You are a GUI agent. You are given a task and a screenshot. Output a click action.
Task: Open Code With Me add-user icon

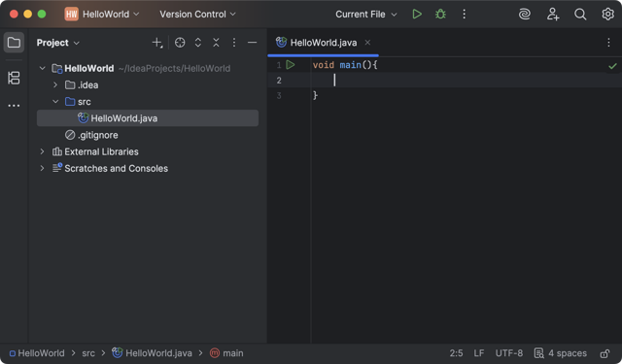pyautogui.click(x=553, y=15)
